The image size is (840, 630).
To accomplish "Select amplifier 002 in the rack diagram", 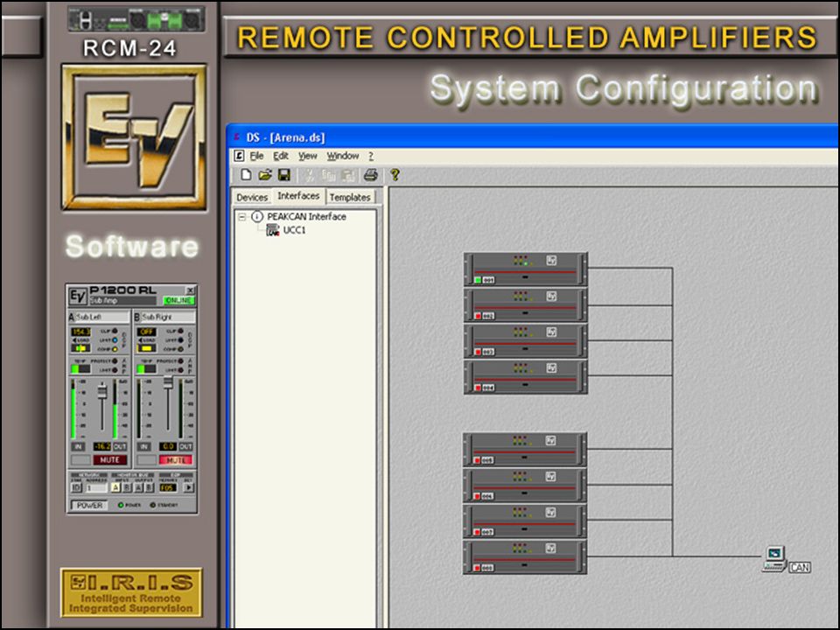I will [525, 305].
